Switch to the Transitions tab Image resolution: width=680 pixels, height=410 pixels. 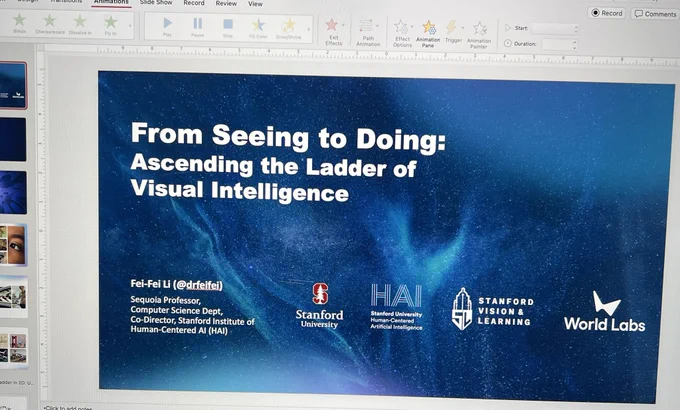(66, 1)
